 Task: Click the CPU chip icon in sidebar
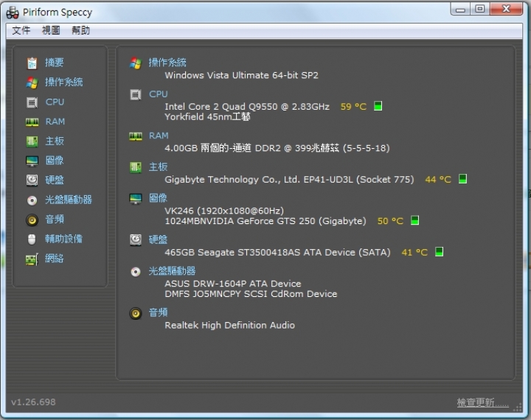coord(32,102)
